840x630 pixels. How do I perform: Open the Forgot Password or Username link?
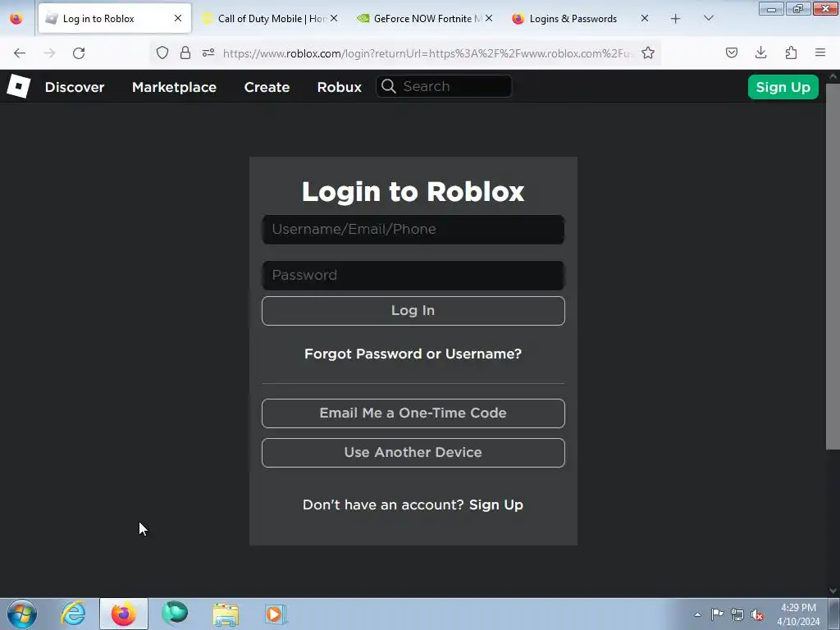click(x=413, y=354)
